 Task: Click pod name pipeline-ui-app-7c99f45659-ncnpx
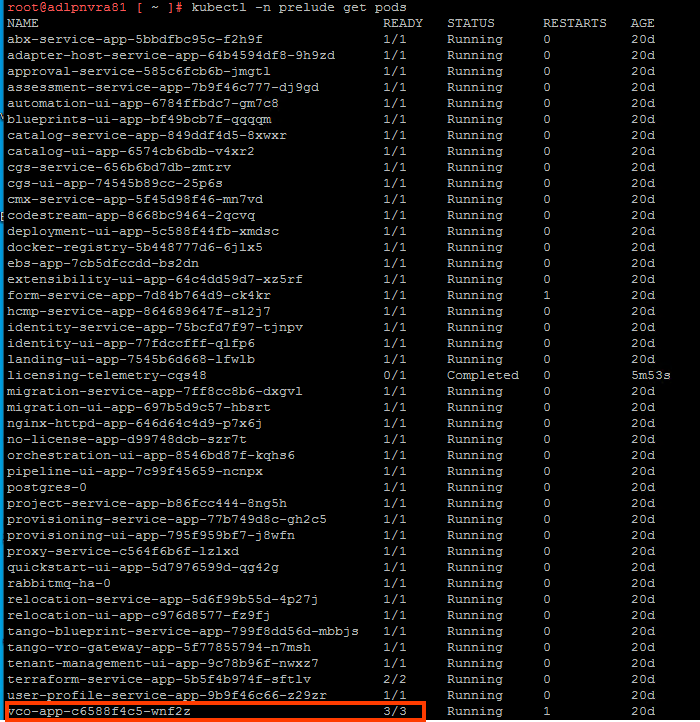click(135, 472)
